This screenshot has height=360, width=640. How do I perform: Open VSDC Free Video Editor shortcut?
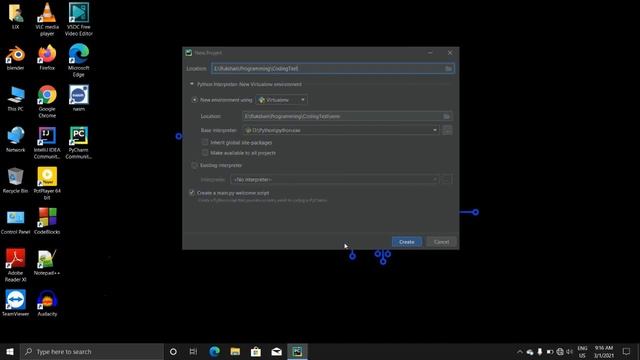coord(79,19)
